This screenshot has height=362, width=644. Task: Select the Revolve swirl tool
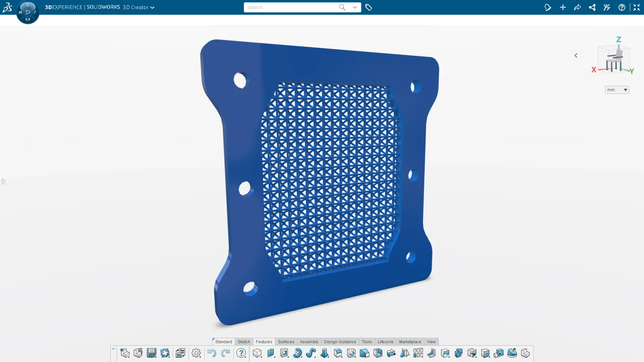pos(298,353)
